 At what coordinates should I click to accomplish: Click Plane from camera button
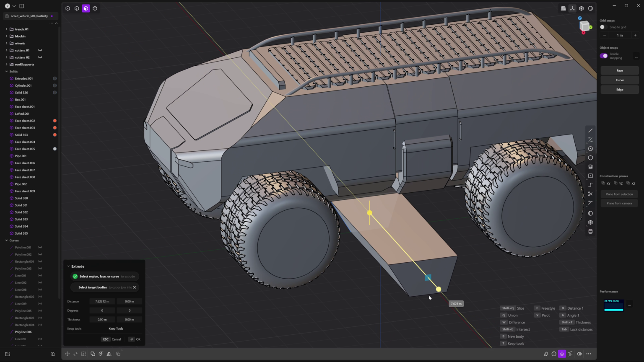pyautogui.click(x=619, y=203)
